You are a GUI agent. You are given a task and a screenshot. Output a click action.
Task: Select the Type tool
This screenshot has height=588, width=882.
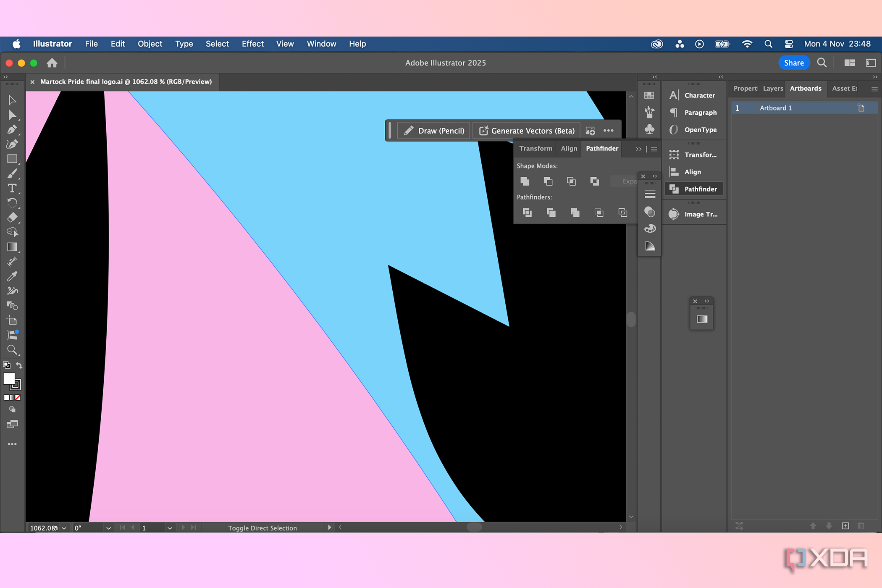(x=12, y=188)
